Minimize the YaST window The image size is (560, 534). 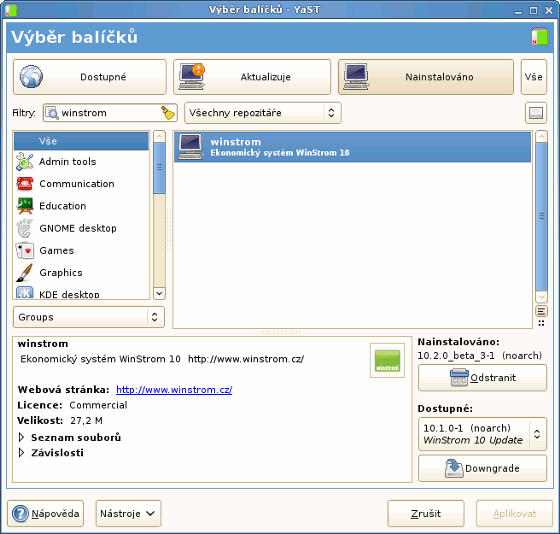[x=518, y=11]
